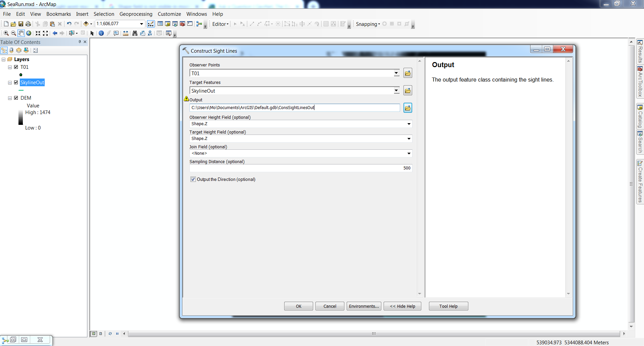
Task: Select the Zoom Out magnifier tool
Action: (13, 33)
